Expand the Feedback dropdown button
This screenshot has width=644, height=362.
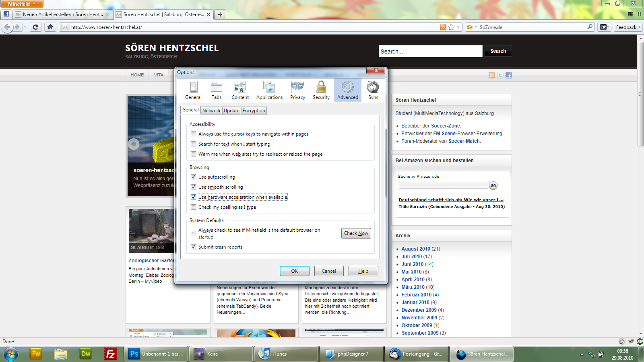click(628, 27)
